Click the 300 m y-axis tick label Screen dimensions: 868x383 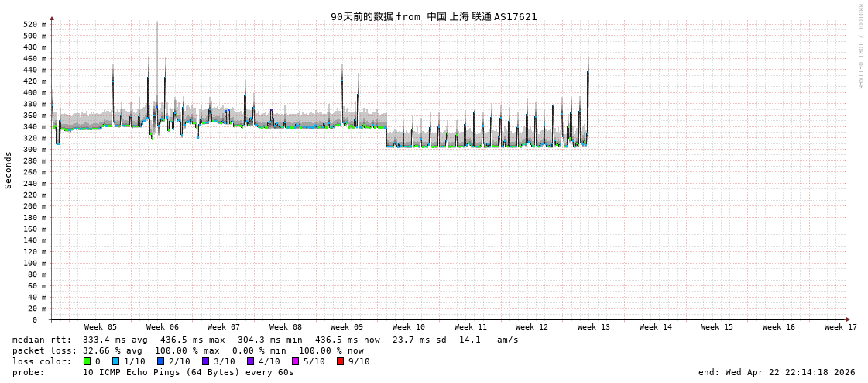pyautogui.click(x=34, y=150)
